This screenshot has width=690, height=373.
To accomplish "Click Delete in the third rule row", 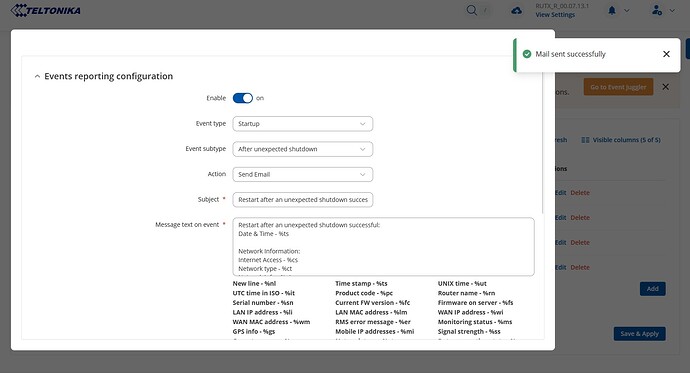I will (x=580, y=242).
